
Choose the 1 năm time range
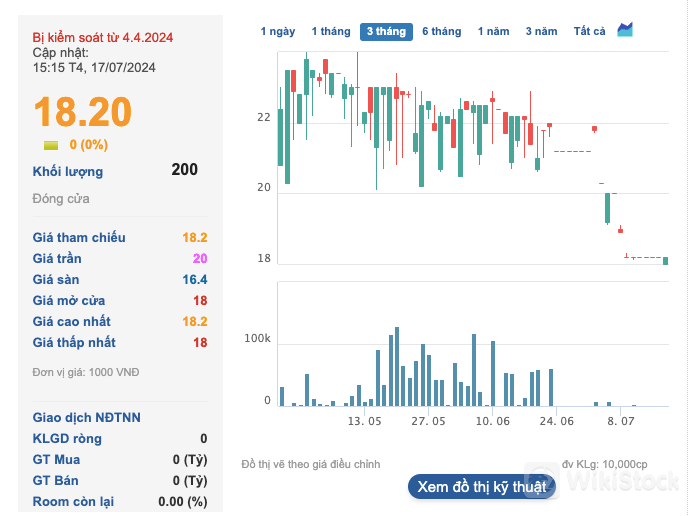pyautogui.click(x=493, y=32)
